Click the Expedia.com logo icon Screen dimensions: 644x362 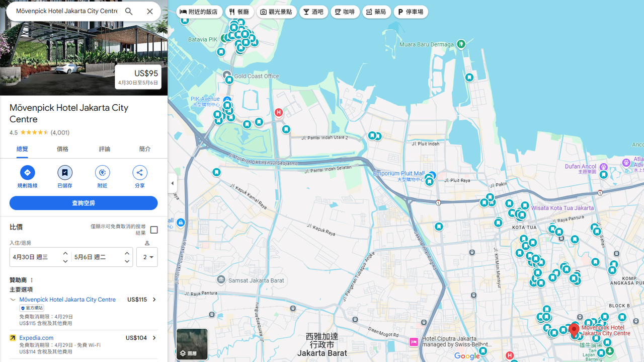[13, 338]
